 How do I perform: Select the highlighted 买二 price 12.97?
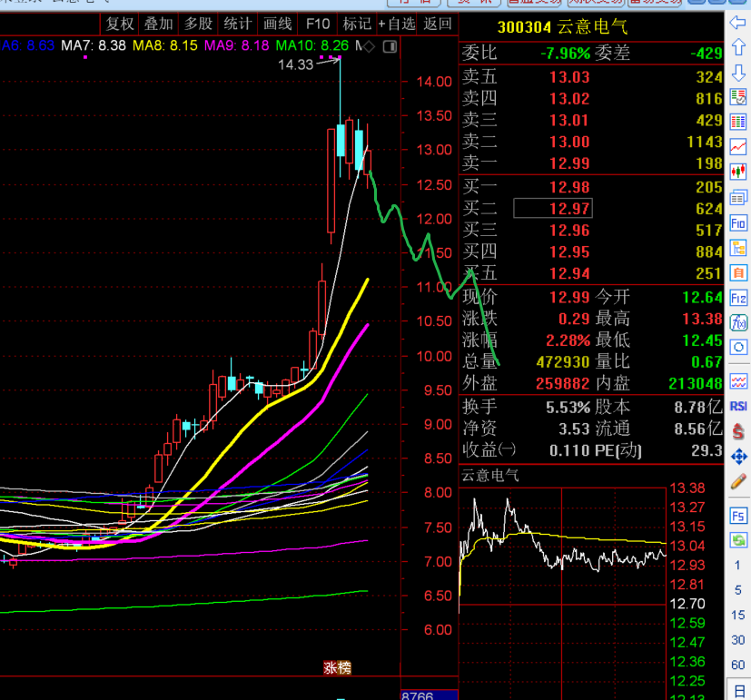tap(553, 208)
